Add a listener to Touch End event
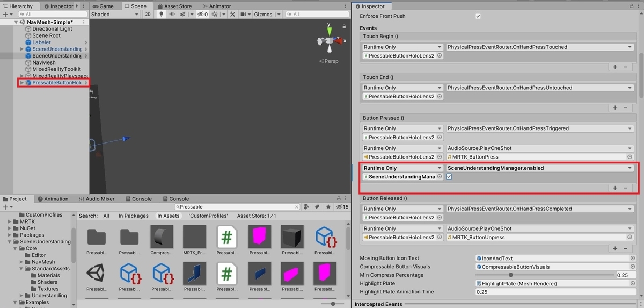The width and height of the screenshot is (644, 308). pos(615,108)
